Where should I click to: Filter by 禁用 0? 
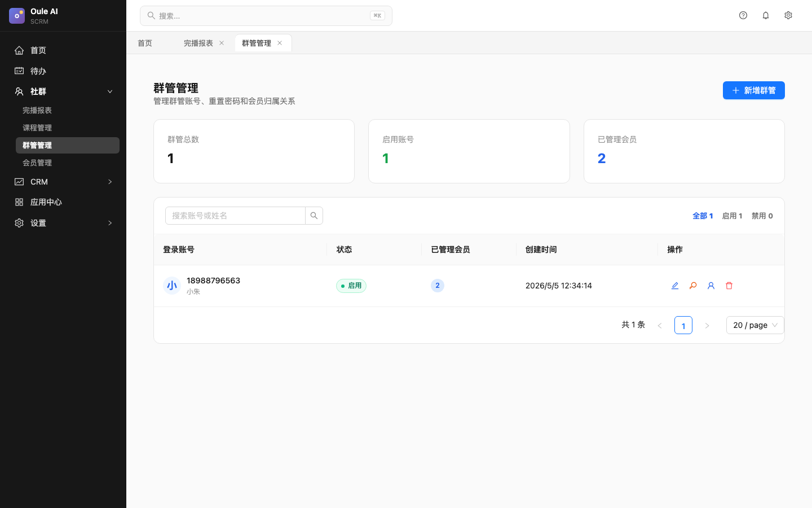point(762,216)
